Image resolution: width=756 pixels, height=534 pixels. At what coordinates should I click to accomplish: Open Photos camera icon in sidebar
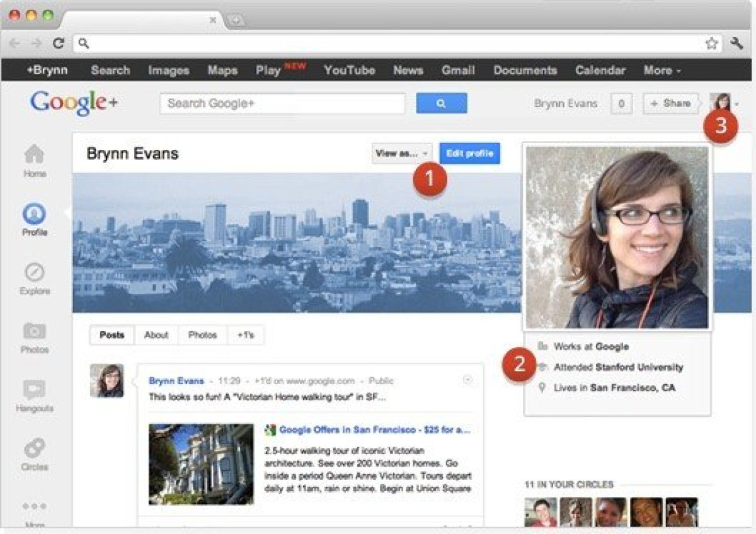tap(34, 331)
